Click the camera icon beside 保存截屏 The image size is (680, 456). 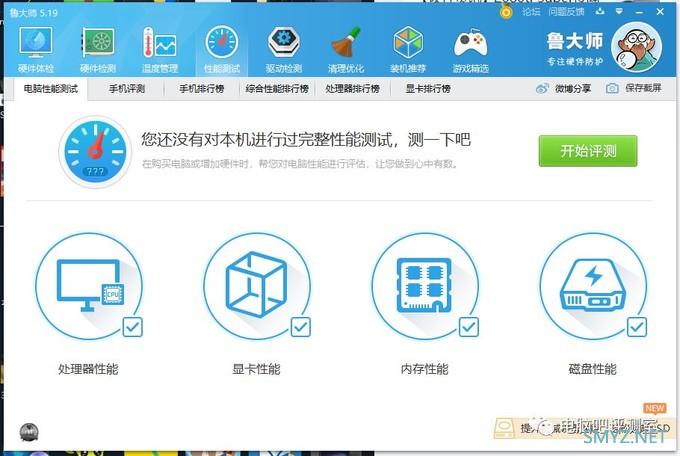[x=612, y=89]
